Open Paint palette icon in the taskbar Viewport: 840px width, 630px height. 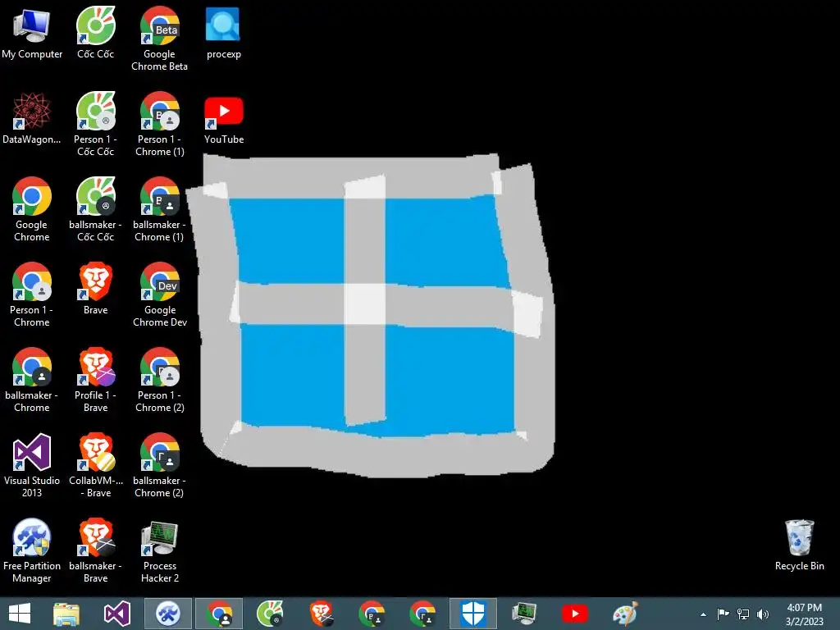pyautogui.click(x=625, y=614)
